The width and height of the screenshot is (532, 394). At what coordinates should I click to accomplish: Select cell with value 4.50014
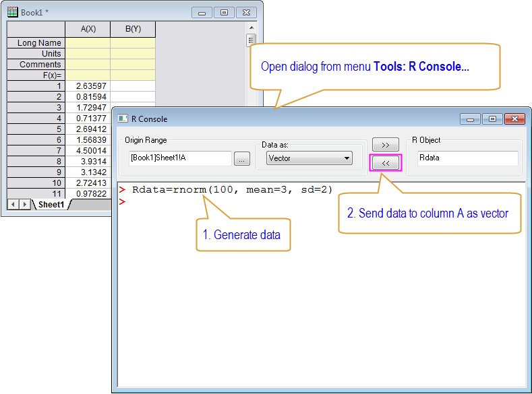(88, 151)
